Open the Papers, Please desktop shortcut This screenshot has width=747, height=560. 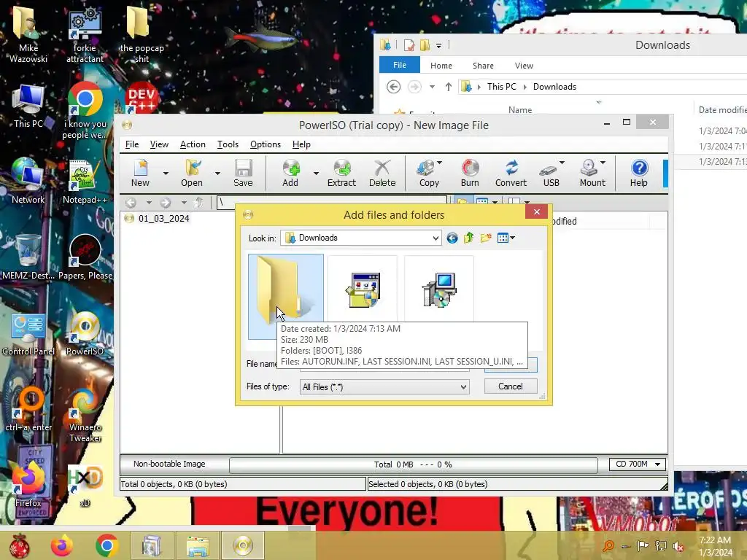(x=85, y=257)
